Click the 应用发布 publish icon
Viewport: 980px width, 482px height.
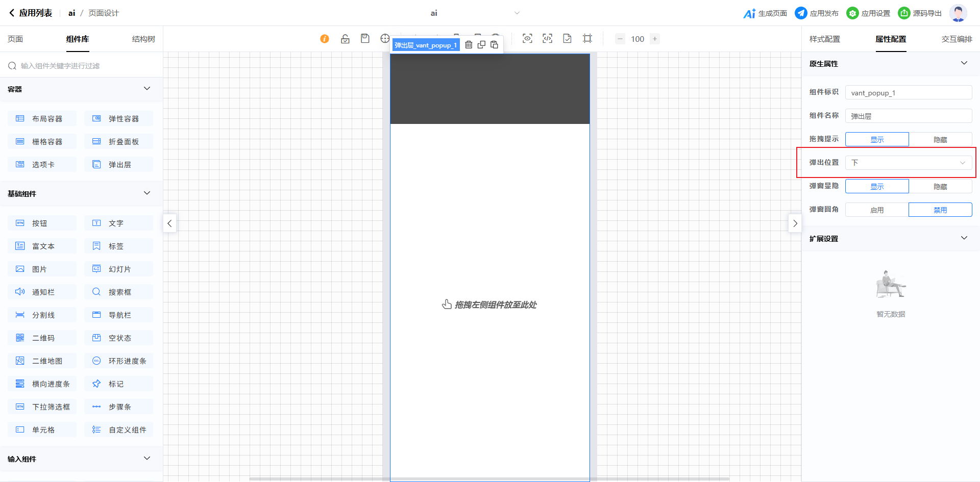click(x=801, y=13)
